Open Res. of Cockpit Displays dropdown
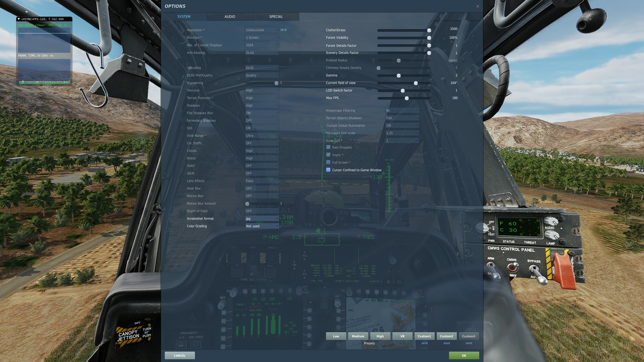Image resolution: width=644 pixels, height=362 pixels. coord(262,45)
